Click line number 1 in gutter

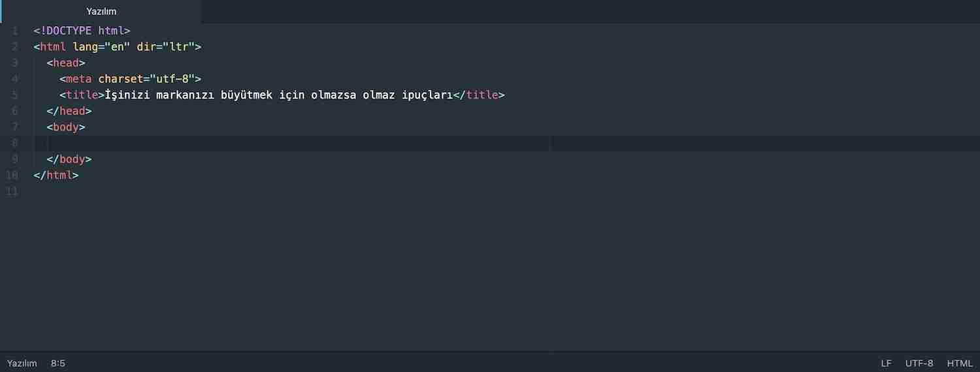(15, 31)
